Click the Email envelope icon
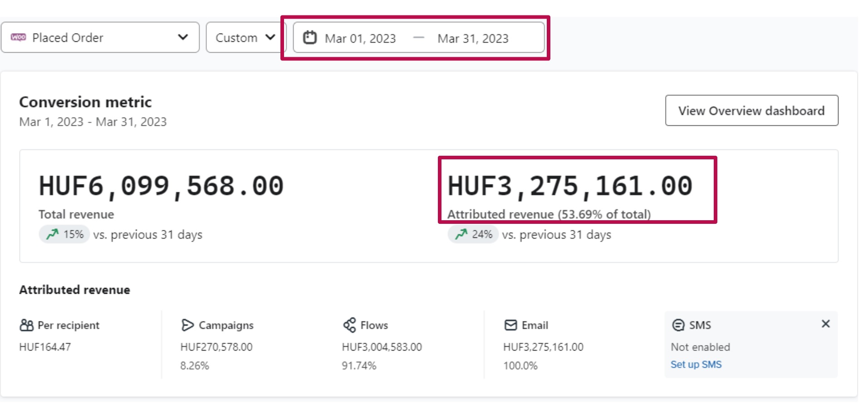Screen dimensions: 868x410 pyautogui.click(x=510, y=325)
